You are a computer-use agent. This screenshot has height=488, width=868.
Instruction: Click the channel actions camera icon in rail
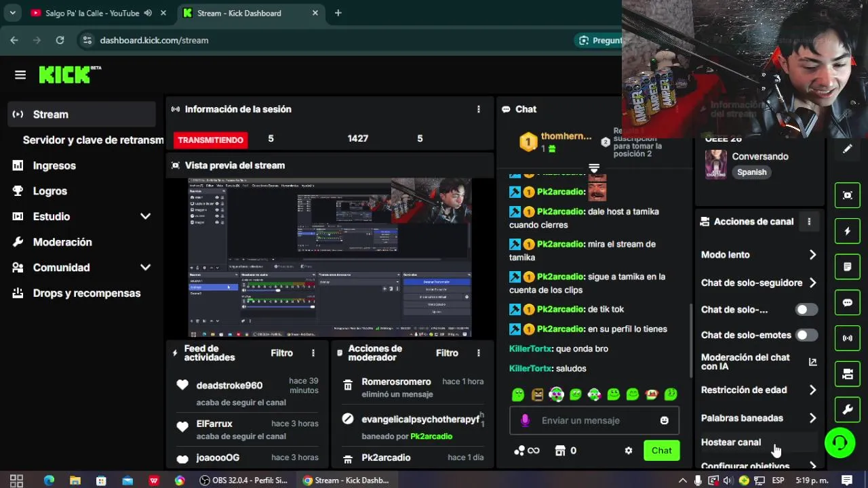848,373
